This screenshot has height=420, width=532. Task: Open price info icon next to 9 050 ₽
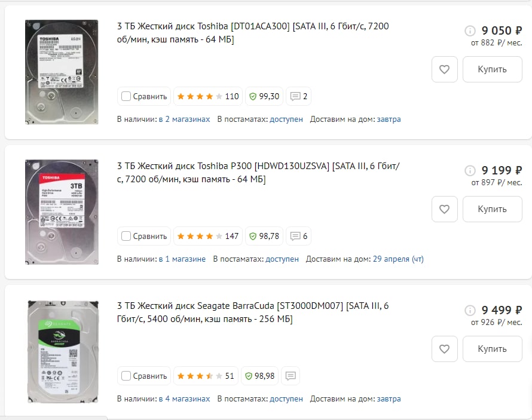[x=470, y=31]
